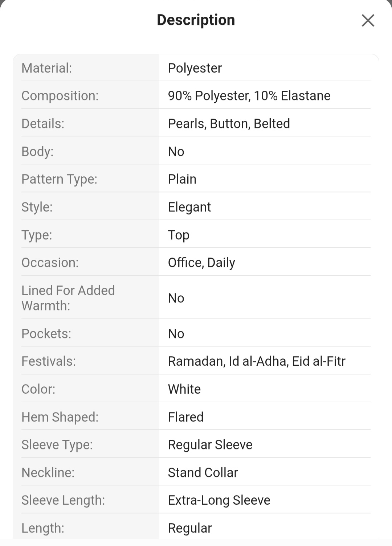
Task: Tap the Composition row label
Action: point(60,96)
